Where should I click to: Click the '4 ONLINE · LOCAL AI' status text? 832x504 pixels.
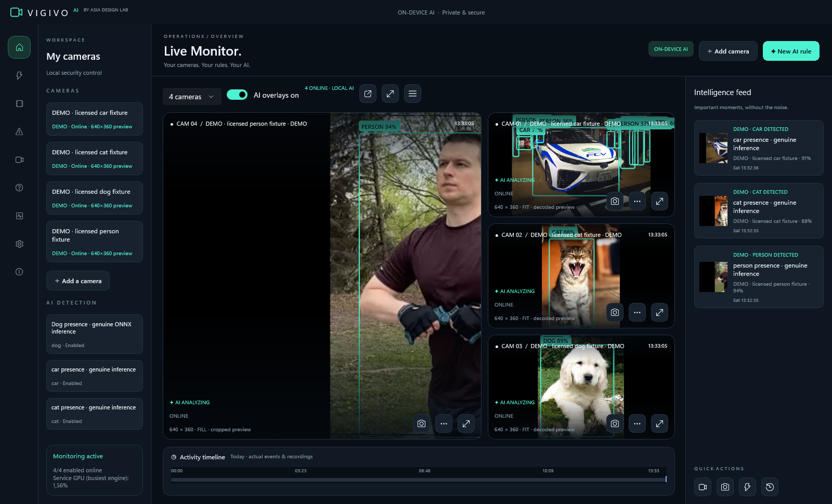click(329, 88)
